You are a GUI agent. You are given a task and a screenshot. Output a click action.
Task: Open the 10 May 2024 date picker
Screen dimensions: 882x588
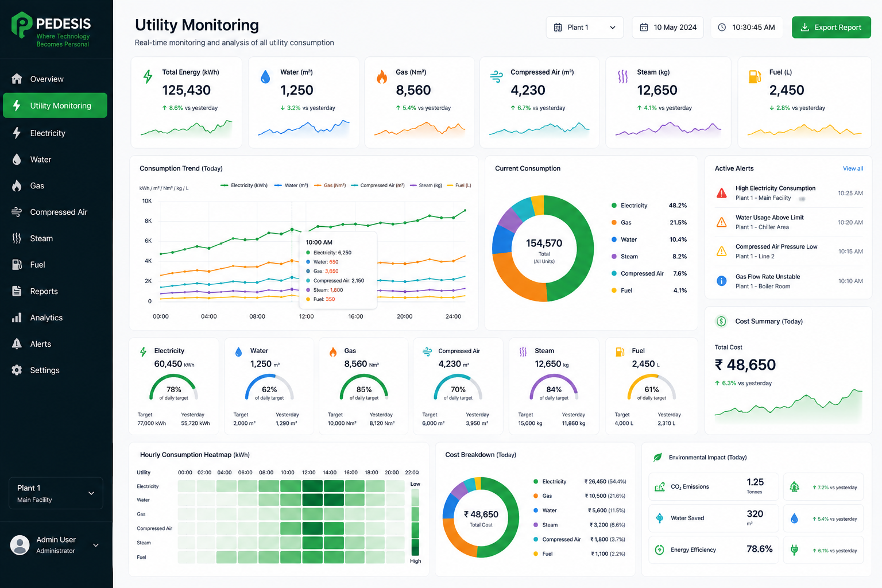click(668, 28)
